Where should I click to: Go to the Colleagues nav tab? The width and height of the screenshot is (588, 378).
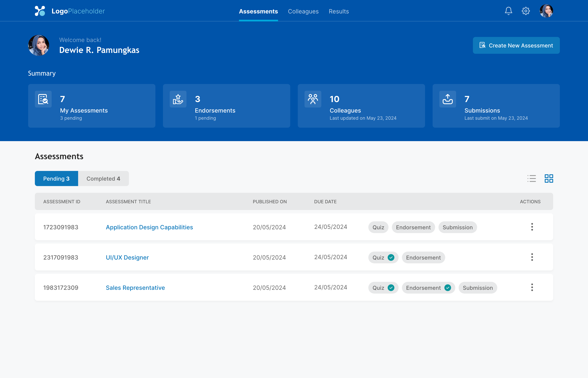click(303, 11)
